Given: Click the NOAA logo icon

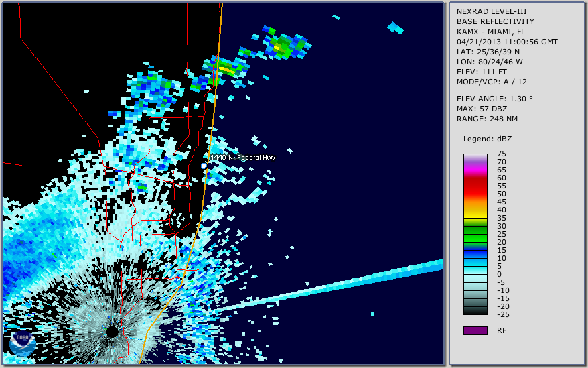Looking at the screenshot, I should (x=23, y=344).
